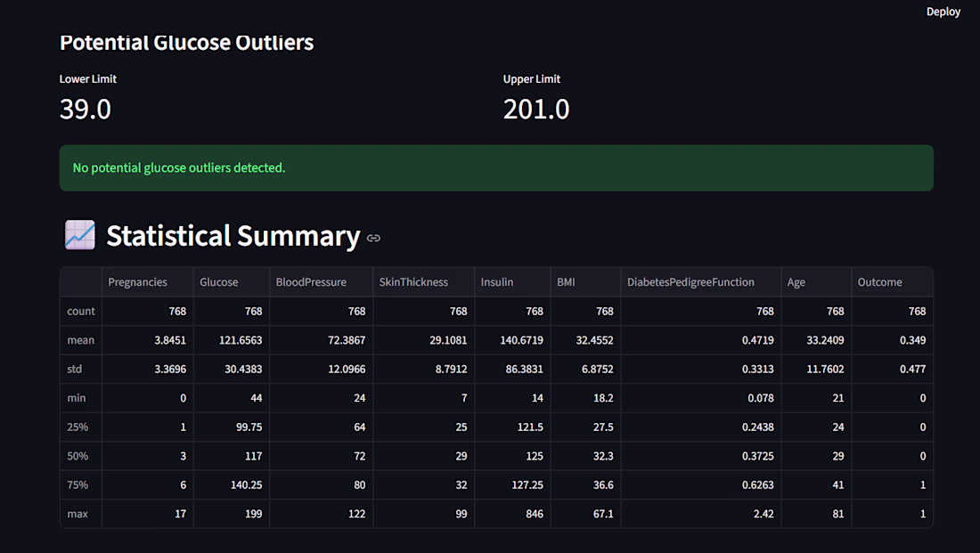Select the SkinThickness std cell 8.7912
Screen dimensions: 980x553
[x=424, y=369]
